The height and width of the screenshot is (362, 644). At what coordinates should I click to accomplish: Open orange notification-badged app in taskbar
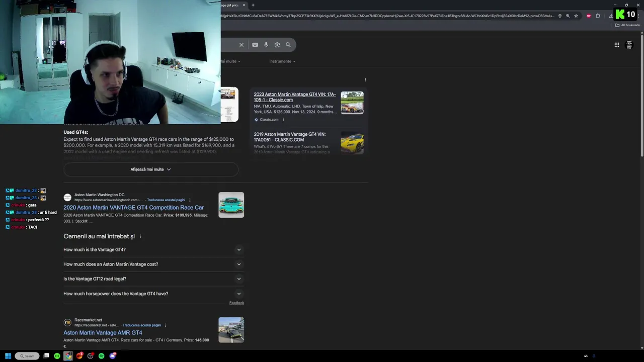[x=79, y=356]
